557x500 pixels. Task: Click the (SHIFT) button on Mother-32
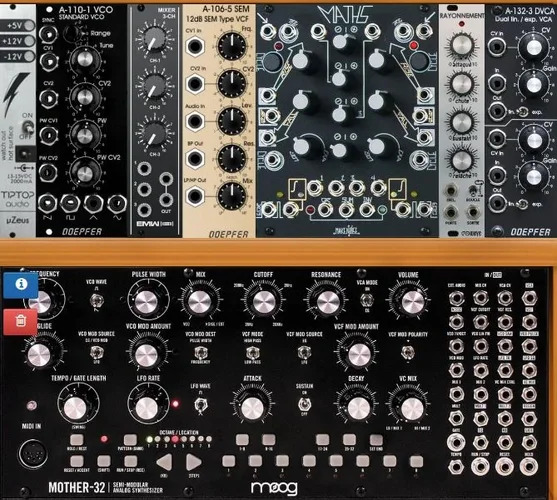coord(104,461)
